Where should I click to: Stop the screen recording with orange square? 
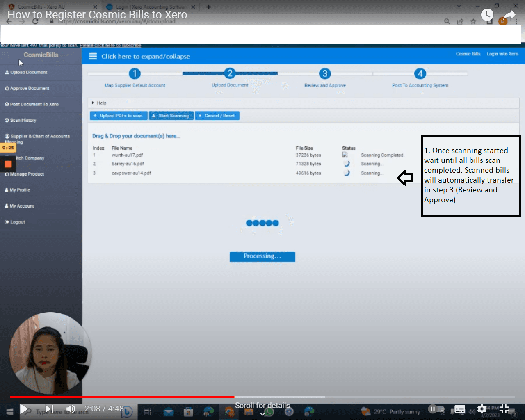pyautogui.click(x=8, y=164)
